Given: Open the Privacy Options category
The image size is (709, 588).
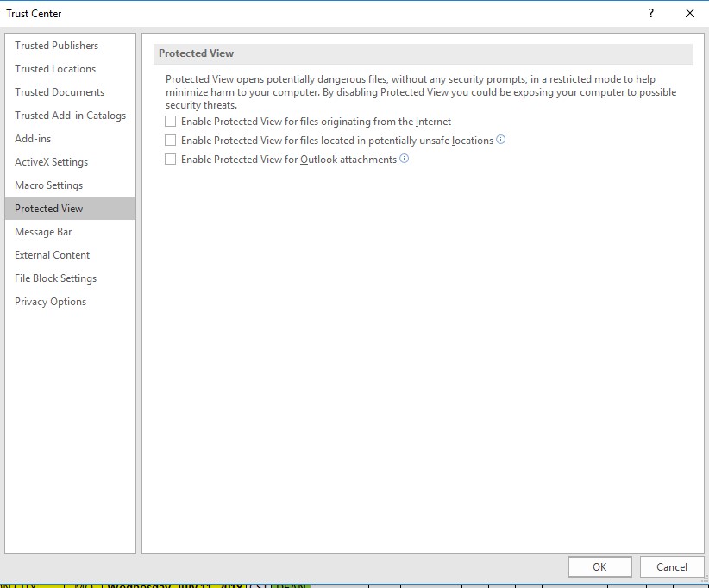Looking at the screenshot, I should (x=49, y=301).
